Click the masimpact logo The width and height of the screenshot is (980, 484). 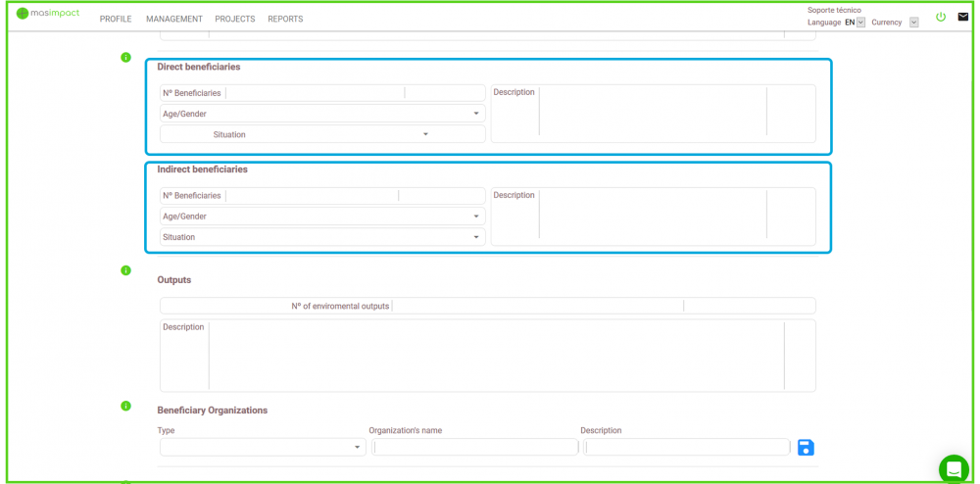pos(48,14)
